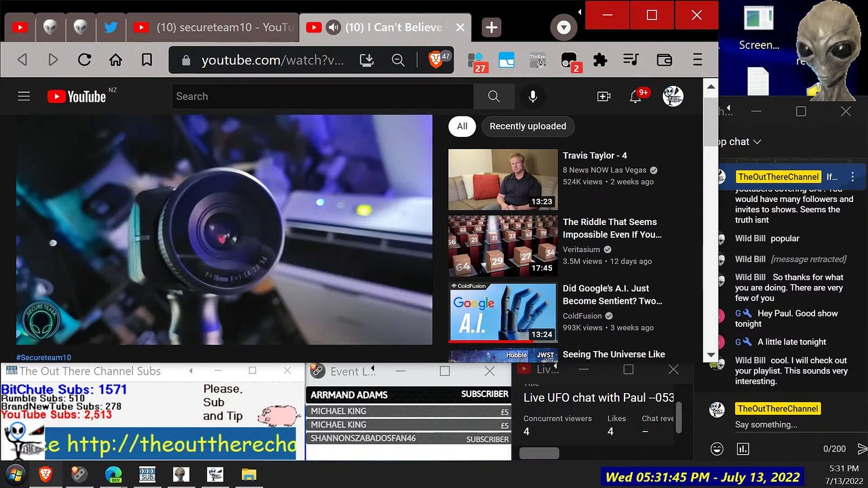868x488 pixels.
Task: Open the Brave Shields lion icon
Action: pyautogui.click(x=435, y=60)
